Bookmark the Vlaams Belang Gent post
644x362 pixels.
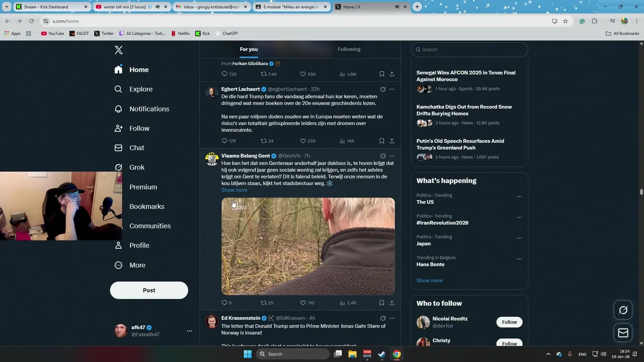click(382, 303)
